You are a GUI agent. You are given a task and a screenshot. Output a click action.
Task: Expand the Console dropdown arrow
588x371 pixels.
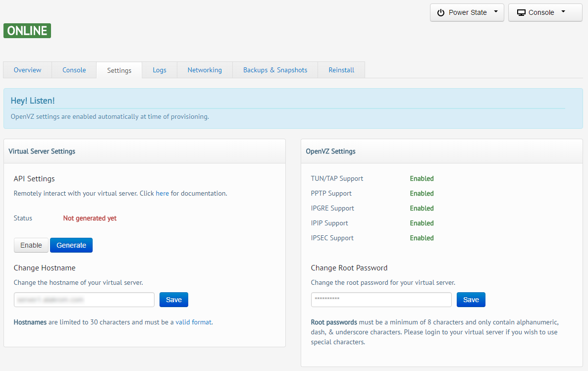[563, 12]
